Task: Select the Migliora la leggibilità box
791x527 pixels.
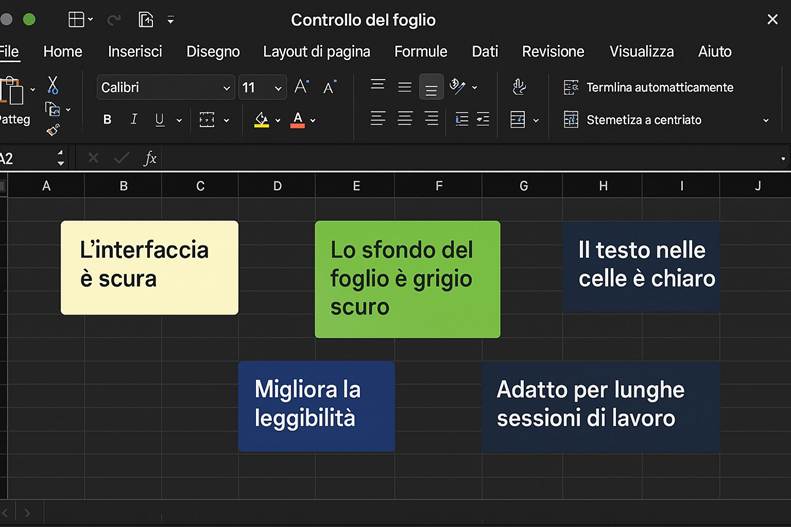Action: [316, 406]
